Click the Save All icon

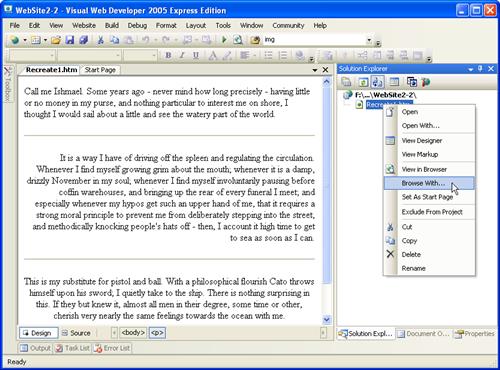coord(83,40)
